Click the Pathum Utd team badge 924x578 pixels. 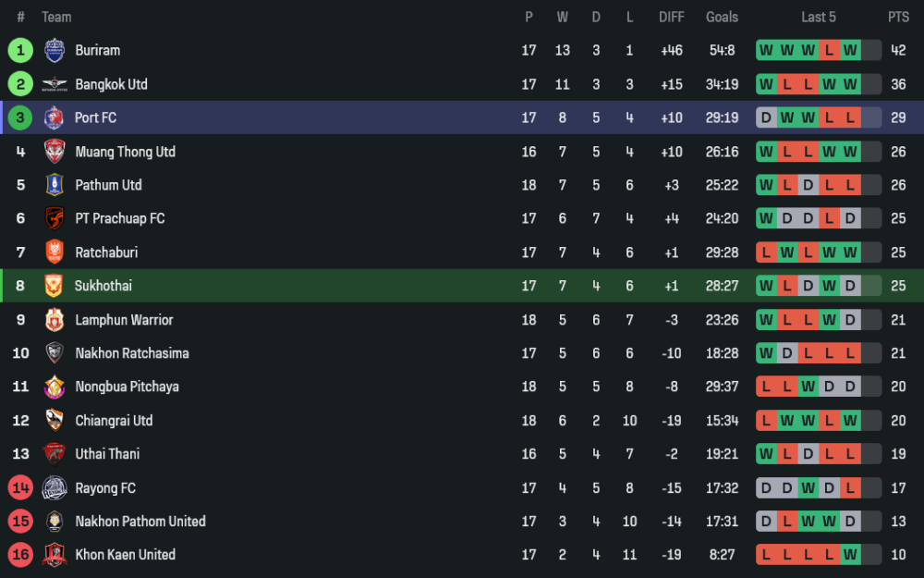click(55, 185)
